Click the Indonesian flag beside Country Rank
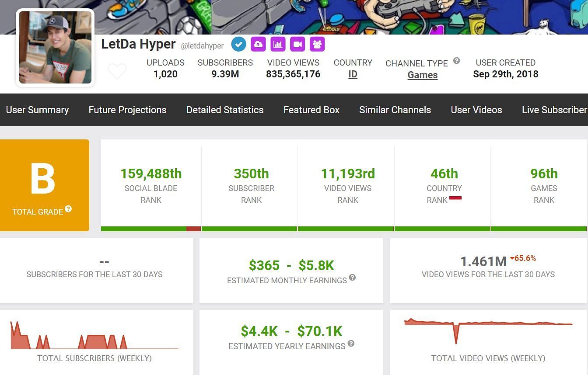588x375 pixels. [x=455, y=198]
